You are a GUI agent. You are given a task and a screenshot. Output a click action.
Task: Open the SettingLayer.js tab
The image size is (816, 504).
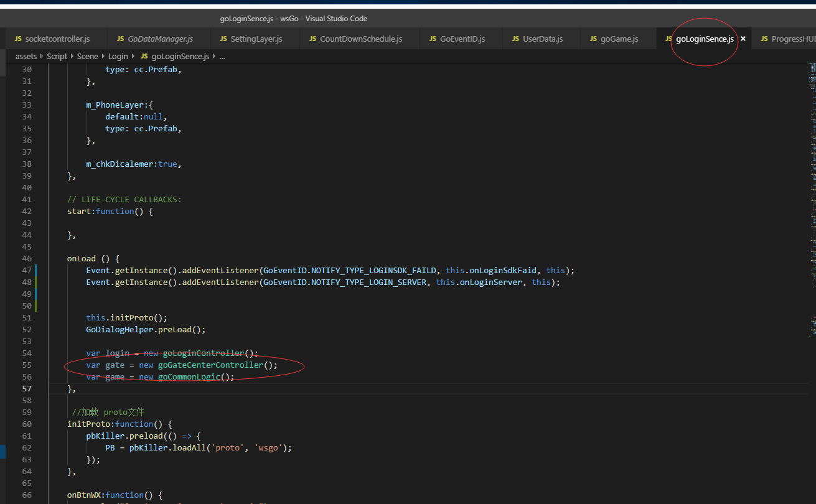256,39
